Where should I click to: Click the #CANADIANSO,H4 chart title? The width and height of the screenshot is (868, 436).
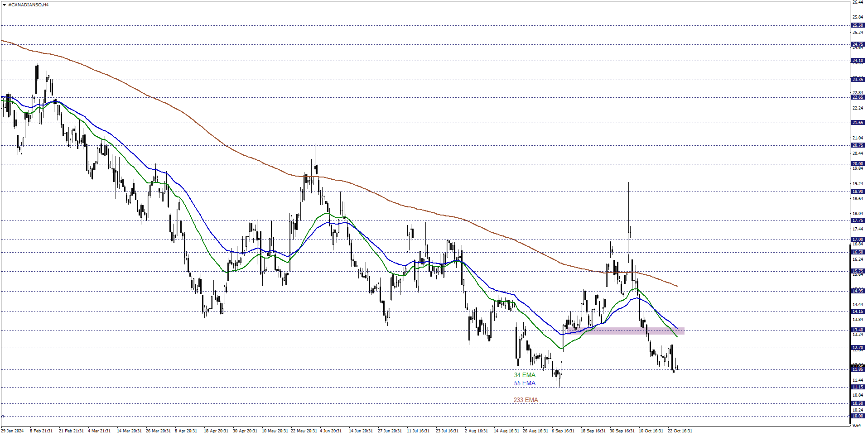pyautogui.click(x=28, y=5)
